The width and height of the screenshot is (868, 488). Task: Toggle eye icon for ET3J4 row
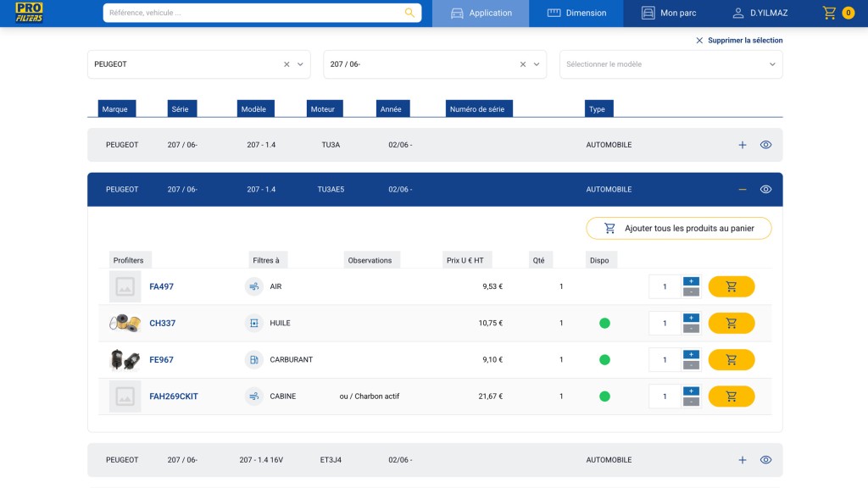[765, 460]
